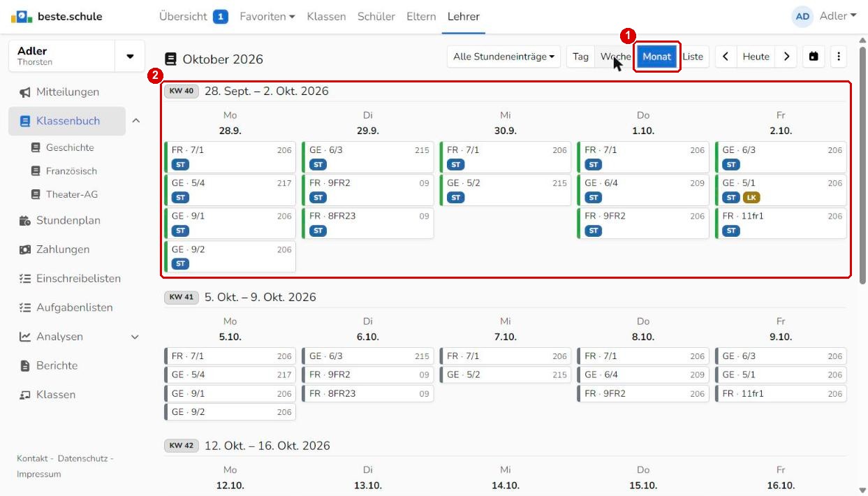Open the date picker calendar icon

click(814, 57)
